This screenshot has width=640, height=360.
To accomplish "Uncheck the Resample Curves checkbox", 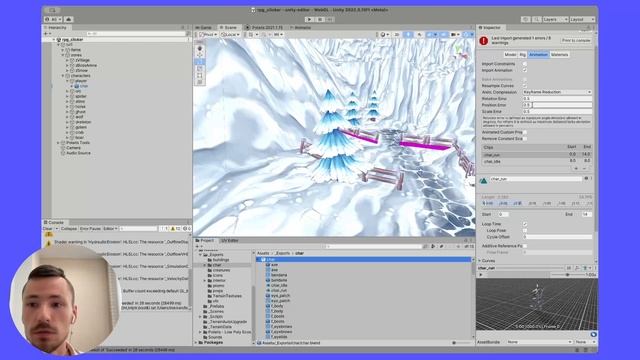I will tap(525, 86).
